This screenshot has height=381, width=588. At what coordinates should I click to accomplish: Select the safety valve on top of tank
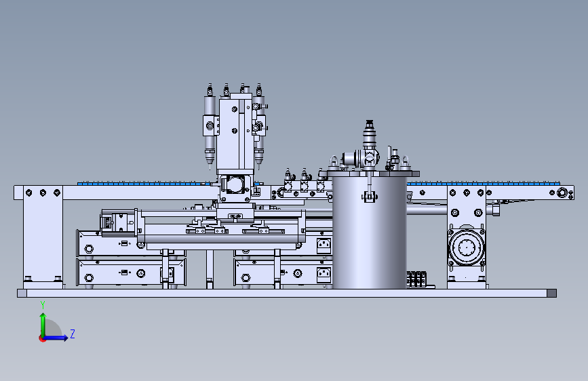click(x=370, y=135)
